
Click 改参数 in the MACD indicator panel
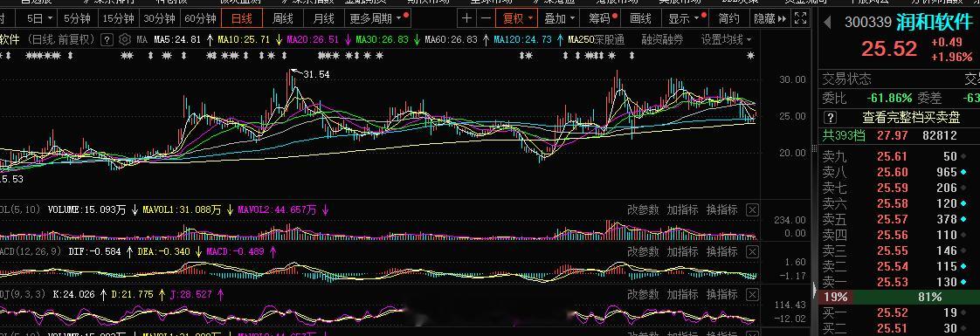pos(643,251)
